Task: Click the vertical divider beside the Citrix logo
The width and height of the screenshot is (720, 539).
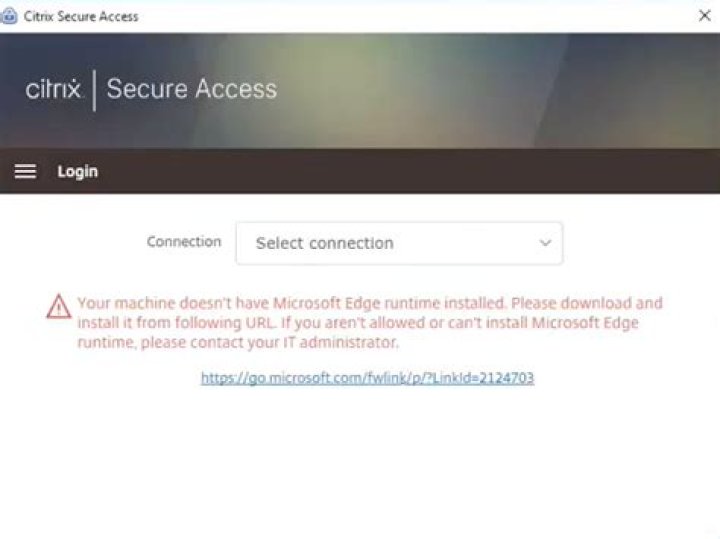Action: [x=94, y=90]
